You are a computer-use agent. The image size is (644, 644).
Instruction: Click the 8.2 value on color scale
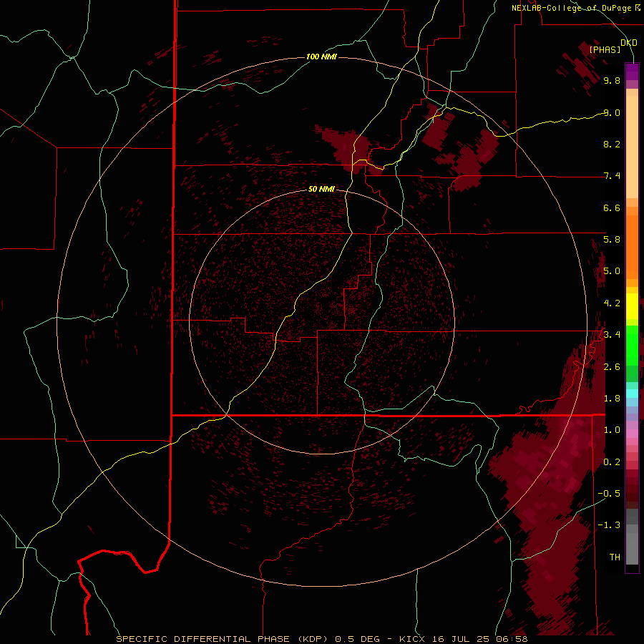pyautogui.click(x=612, y=144)
